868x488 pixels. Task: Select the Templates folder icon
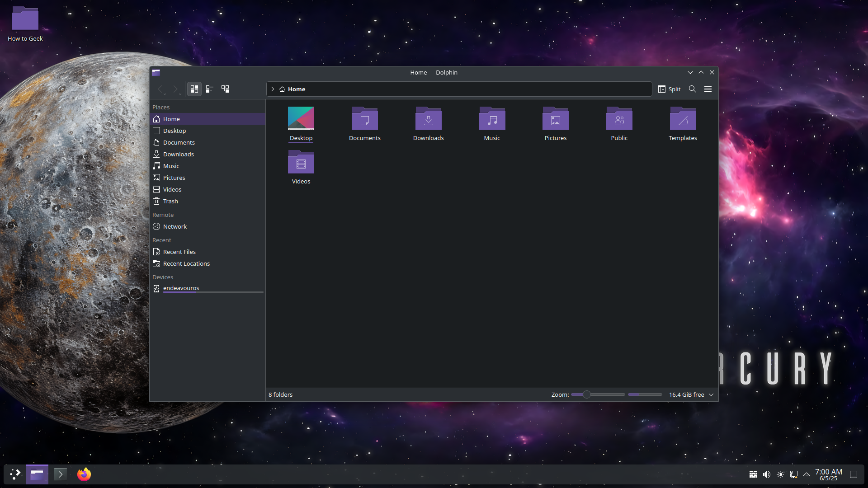[x=683, y=118]
